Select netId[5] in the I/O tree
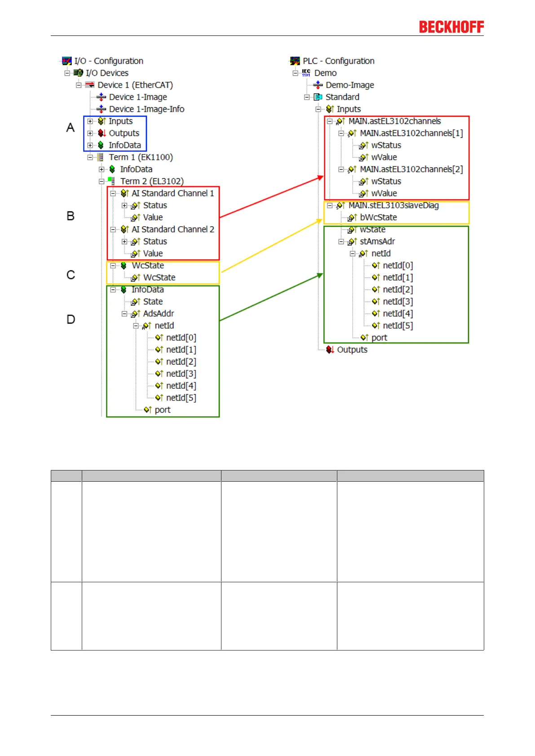The width and height of the screenshot is (535, 756). pos(181,398)
